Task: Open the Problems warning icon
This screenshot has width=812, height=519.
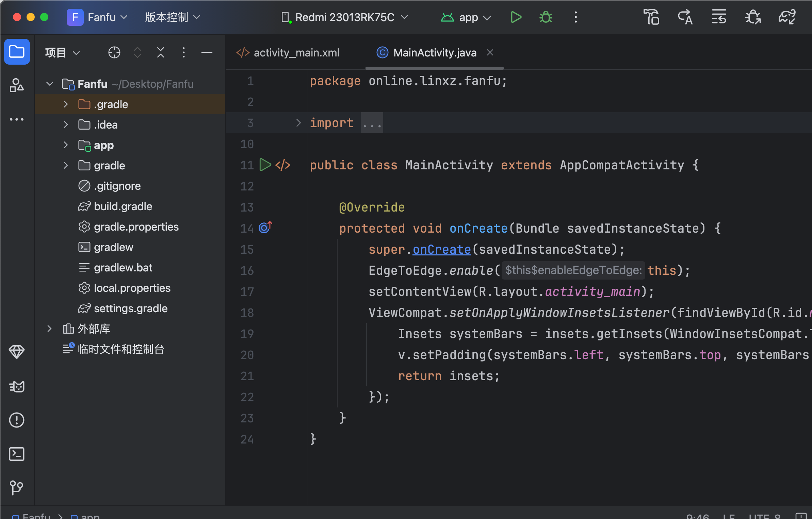Action: pos(17,420)
